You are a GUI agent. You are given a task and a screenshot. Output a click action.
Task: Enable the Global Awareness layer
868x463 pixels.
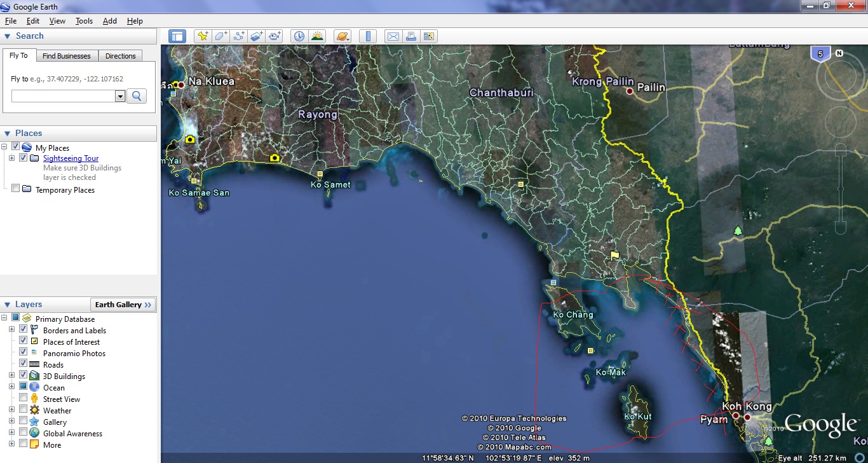click(24, 432)
